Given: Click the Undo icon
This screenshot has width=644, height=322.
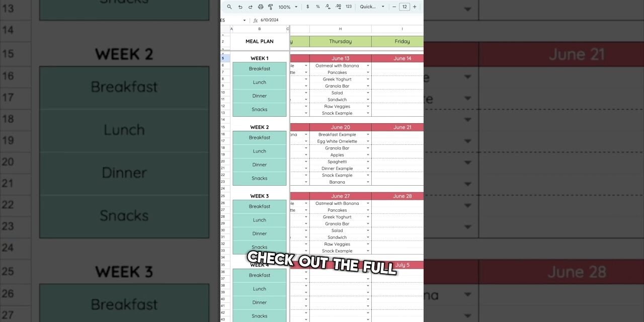Looking at the screenshot, I should click(x=240, y=7).
